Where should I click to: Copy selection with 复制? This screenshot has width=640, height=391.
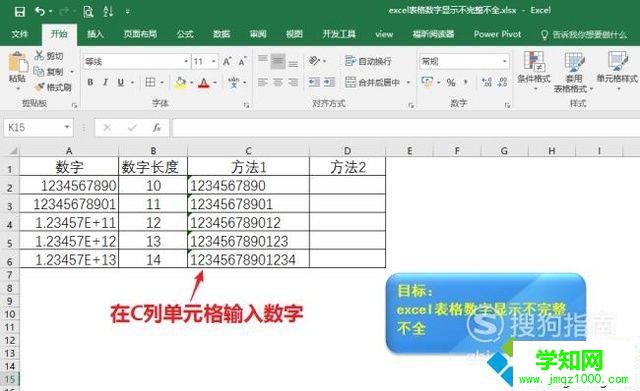[50, 72]
